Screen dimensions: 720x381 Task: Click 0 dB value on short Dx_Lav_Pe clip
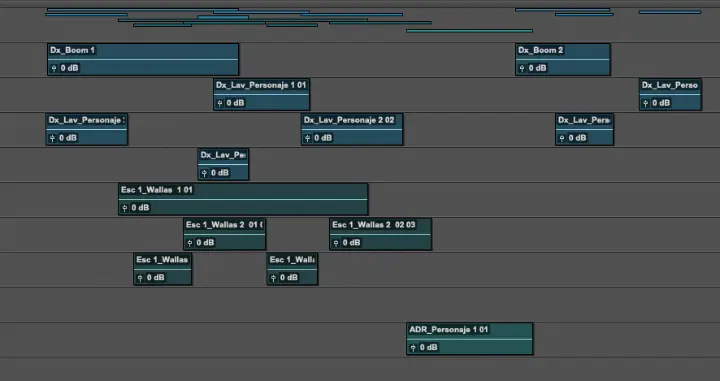[220, 173]
